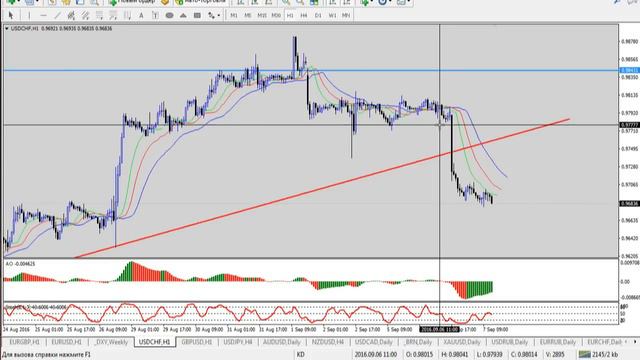Select the ellipse shape tool
Screen dimensions: 640x360
point(169,16)
